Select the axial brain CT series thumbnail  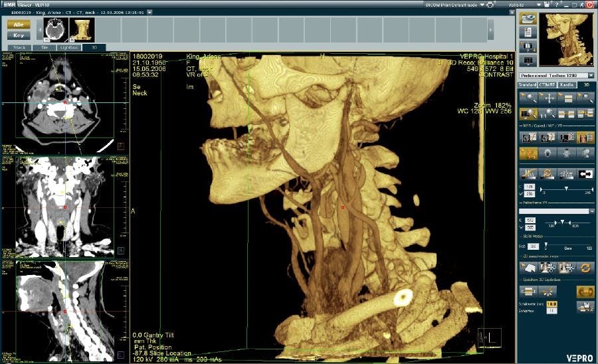[56, 30]
